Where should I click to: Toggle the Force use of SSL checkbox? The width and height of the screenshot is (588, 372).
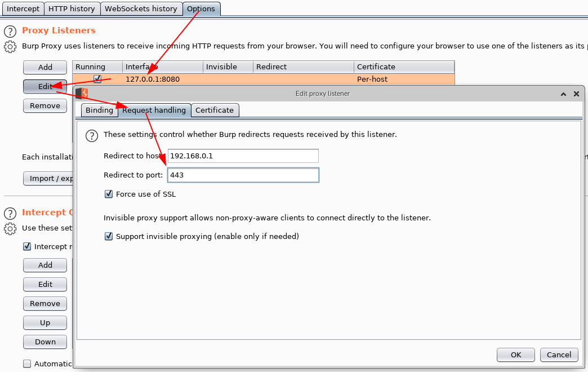coord(109,194)
